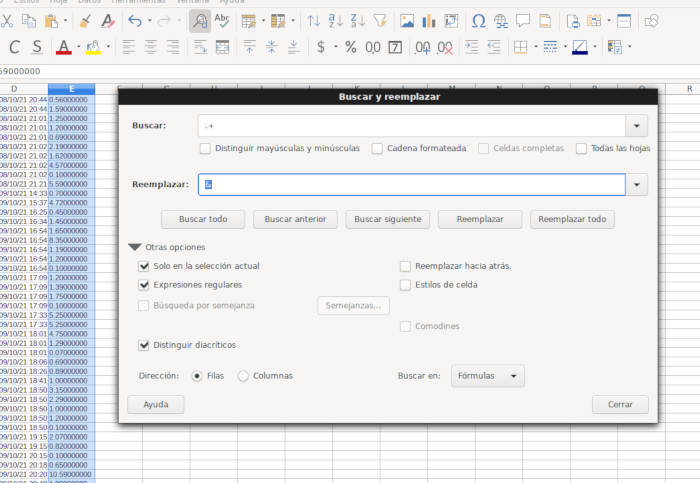700x483 pixels.
Task: Enable Todas las hojas checkbox
Action: [581, 148]
